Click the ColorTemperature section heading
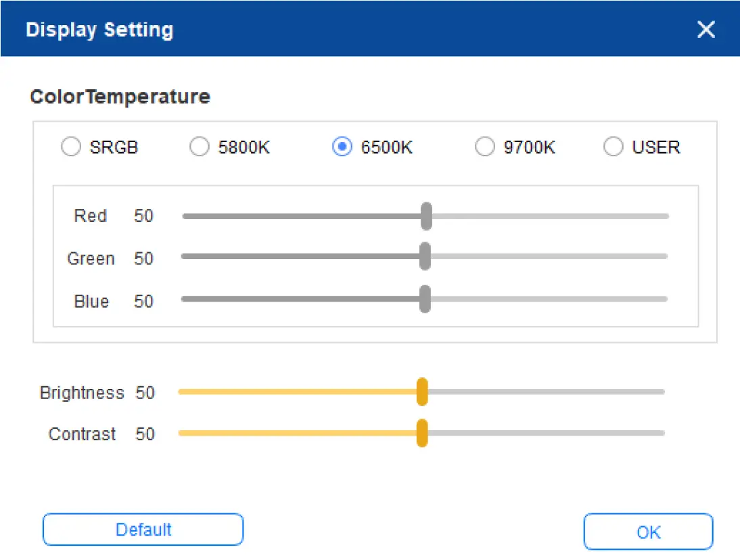The image size is (740, 560). click(x=120, y=97)
